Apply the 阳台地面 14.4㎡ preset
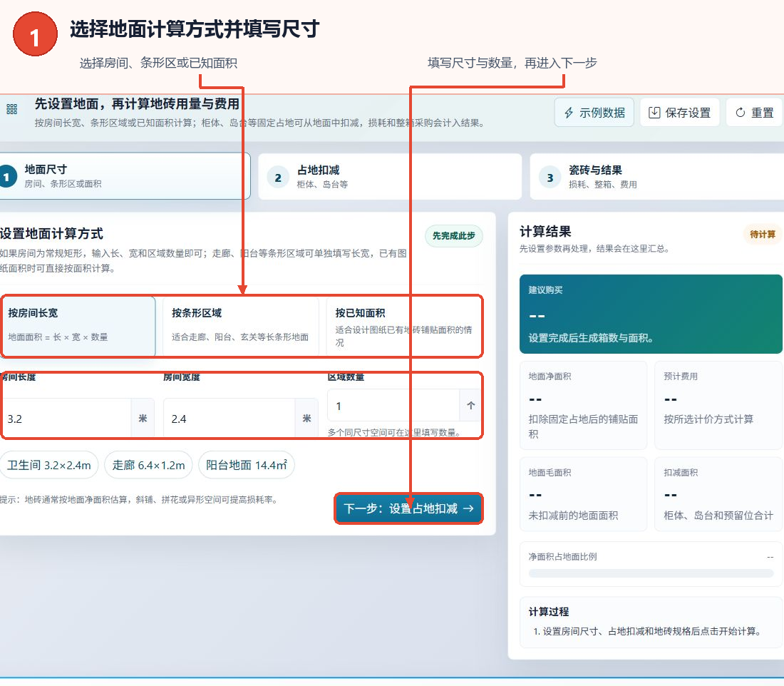The image size is (784, 686). (x=247, y=465)
